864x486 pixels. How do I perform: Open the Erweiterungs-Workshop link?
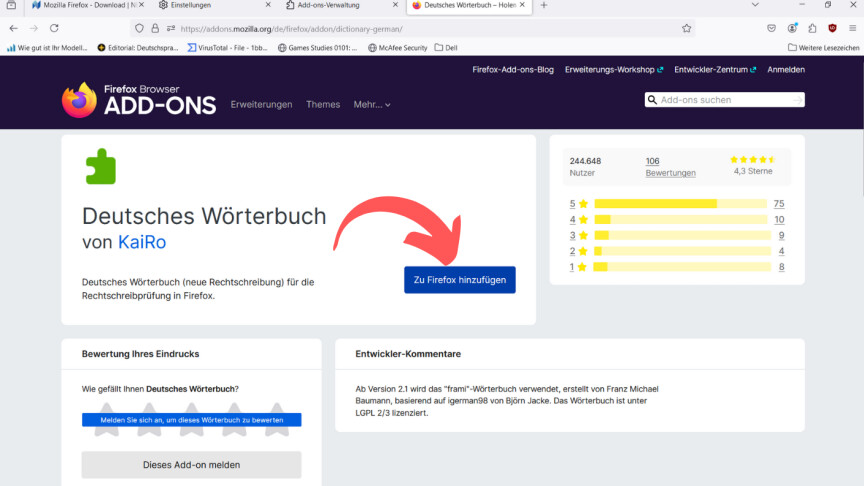(614, 69)
